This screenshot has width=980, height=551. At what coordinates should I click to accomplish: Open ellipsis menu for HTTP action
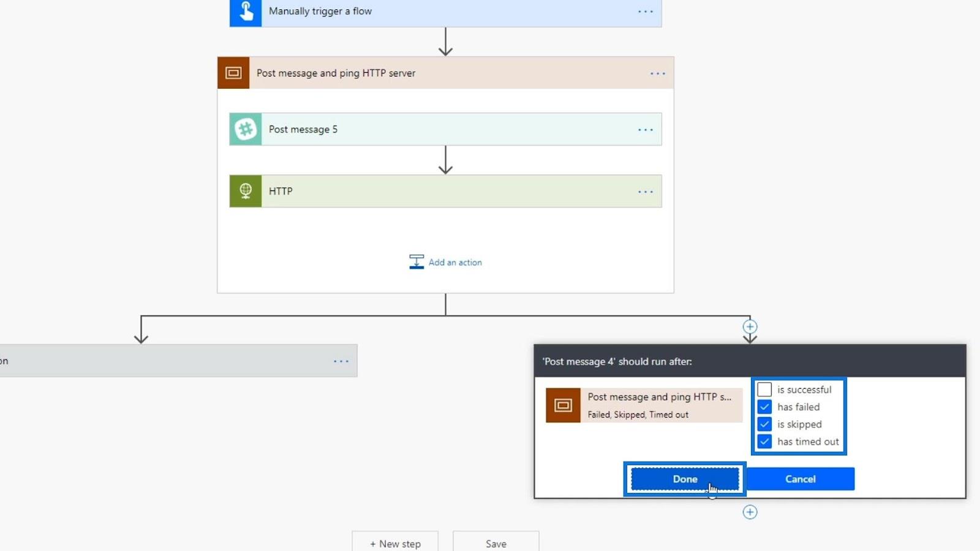pos(646,192)
